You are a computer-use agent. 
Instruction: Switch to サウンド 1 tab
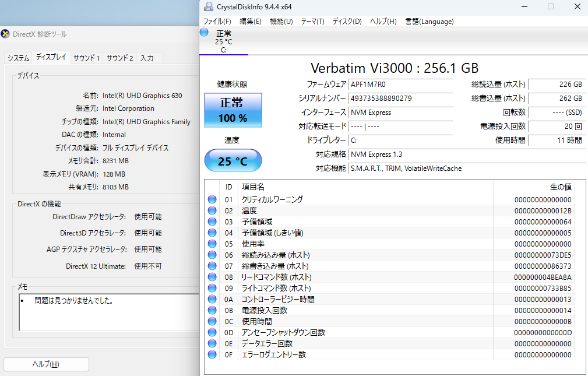(86, 58)
